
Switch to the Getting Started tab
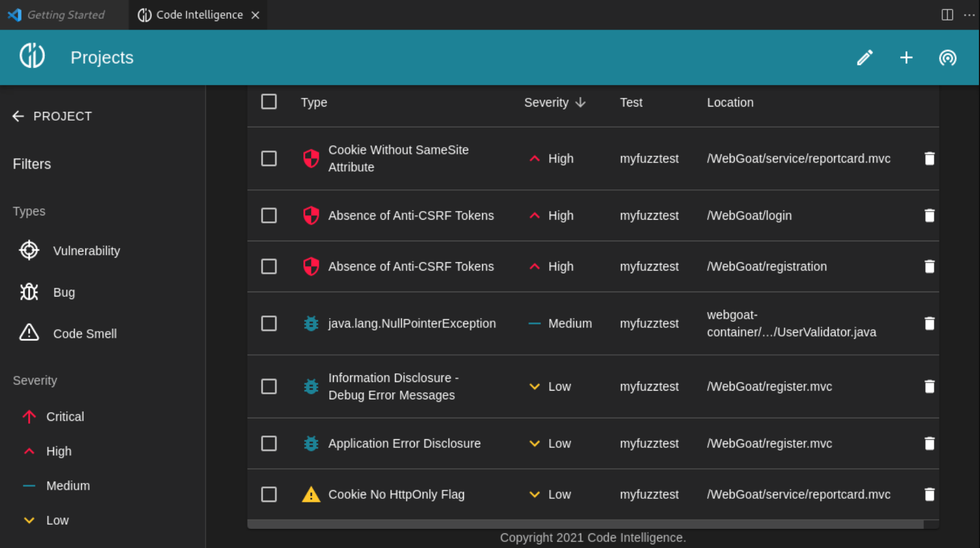(65, 15)
